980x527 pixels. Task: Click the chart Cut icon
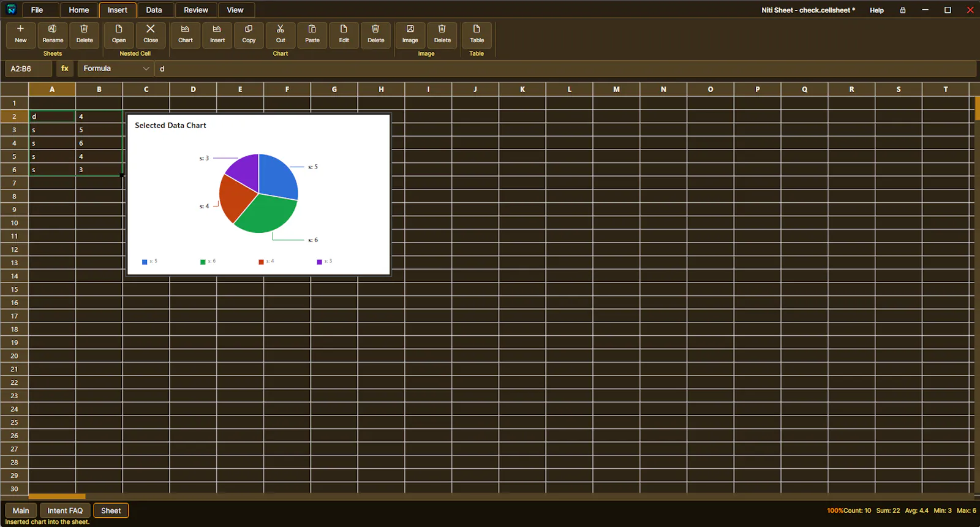click(x=281, y=34)
